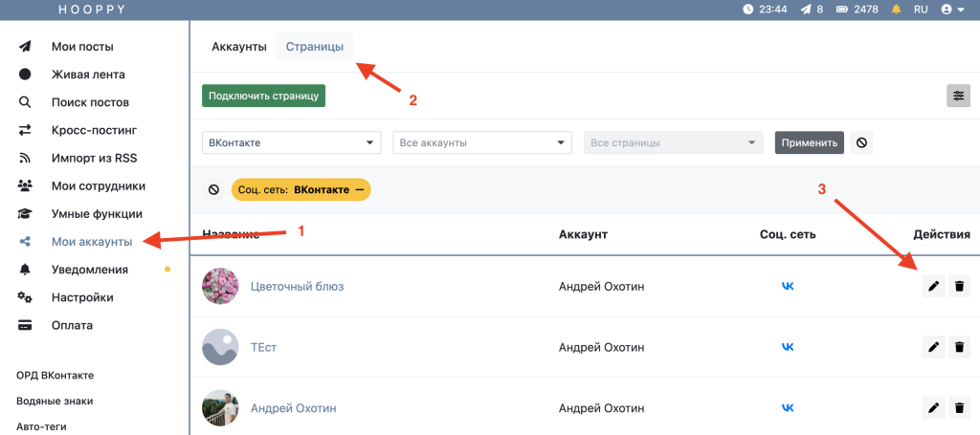Click the pencil edit icon for Цветочный блюз
The width and height of the screenshot is (980, 435).
pyautogui.click(x=933, y=286)
